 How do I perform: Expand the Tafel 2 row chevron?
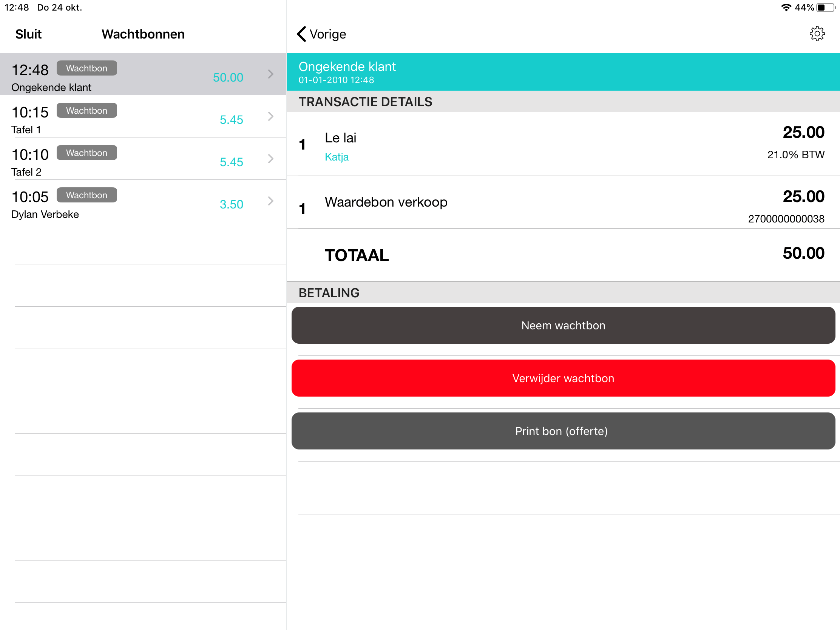click(x=270, y=158)
